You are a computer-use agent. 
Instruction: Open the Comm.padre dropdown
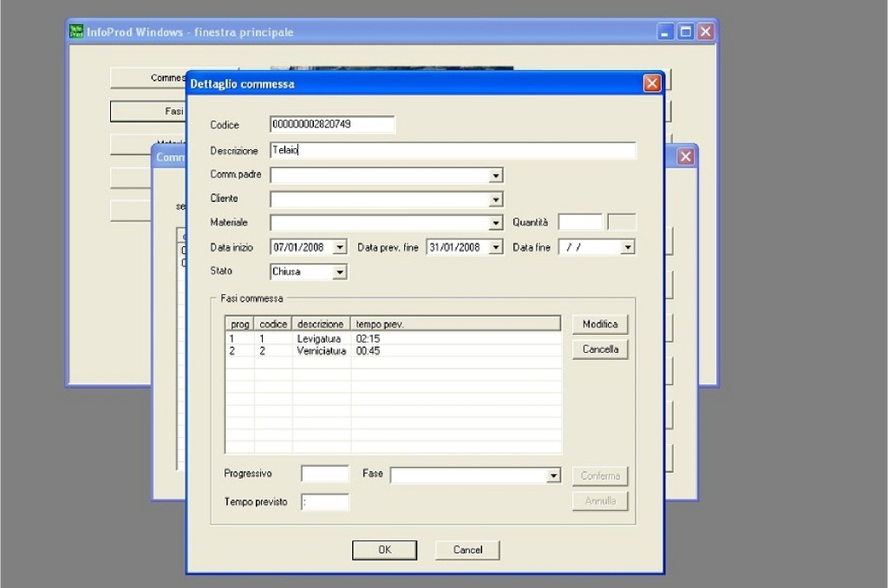click(x=495, y=176)
